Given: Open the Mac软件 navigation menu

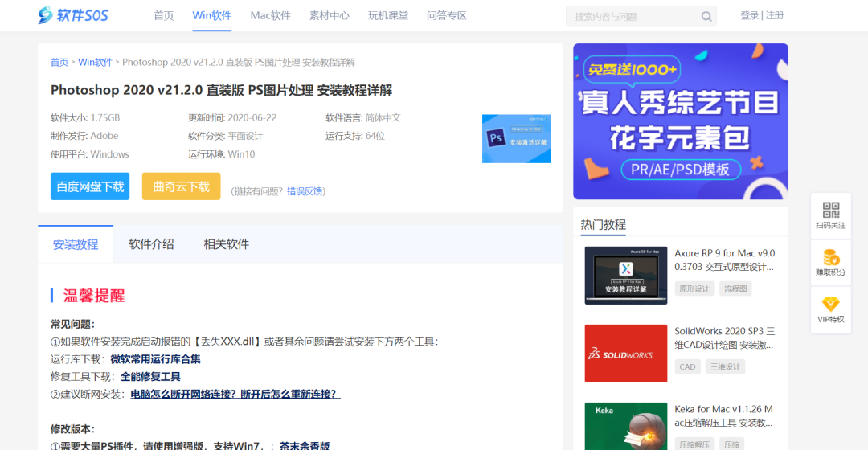Looking at the screenshot, I should [270, 15].
